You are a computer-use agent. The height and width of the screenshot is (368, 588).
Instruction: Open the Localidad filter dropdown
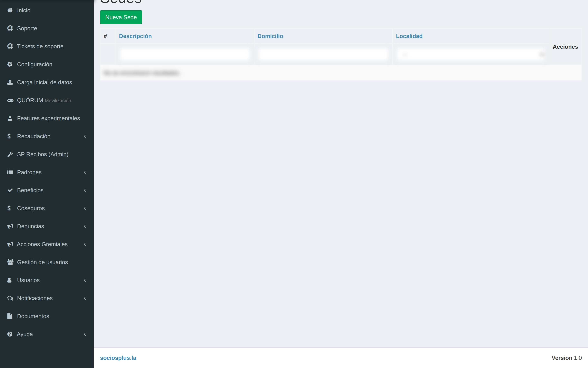[471, 54]
